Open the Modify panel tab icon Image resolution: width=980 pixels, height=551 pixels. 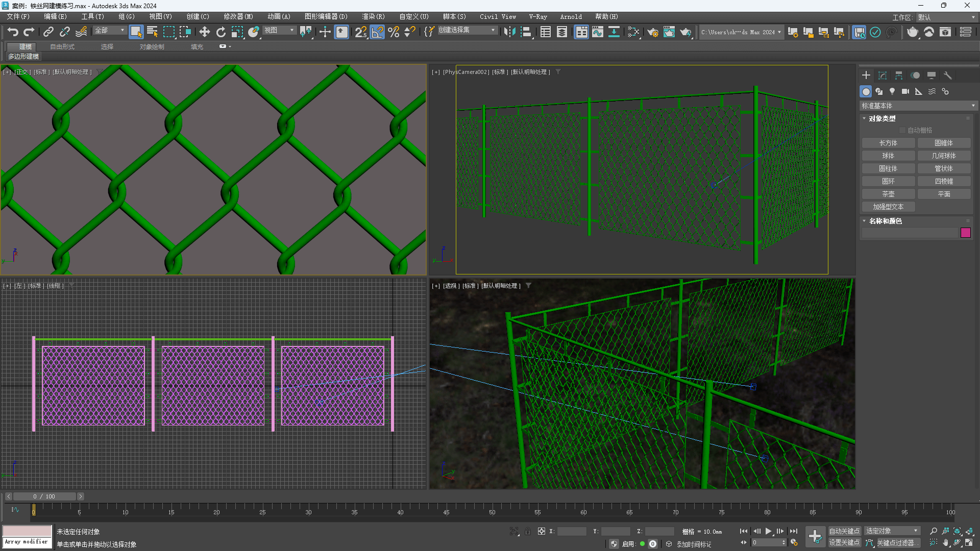883,76
